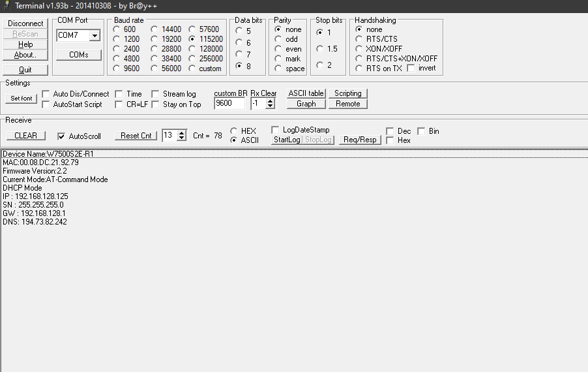Toggle the AutoScroll checkbox

point(61,136)
